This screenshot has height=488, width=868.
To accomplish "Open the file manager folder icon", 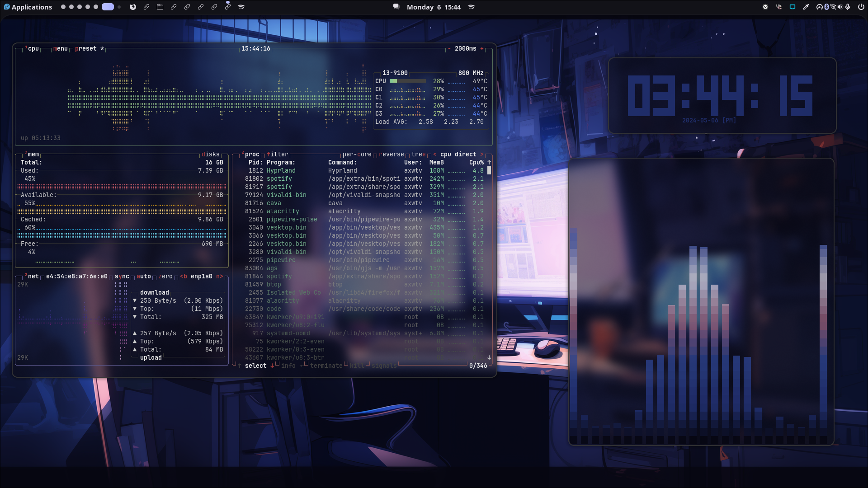I will pos(160,7).
